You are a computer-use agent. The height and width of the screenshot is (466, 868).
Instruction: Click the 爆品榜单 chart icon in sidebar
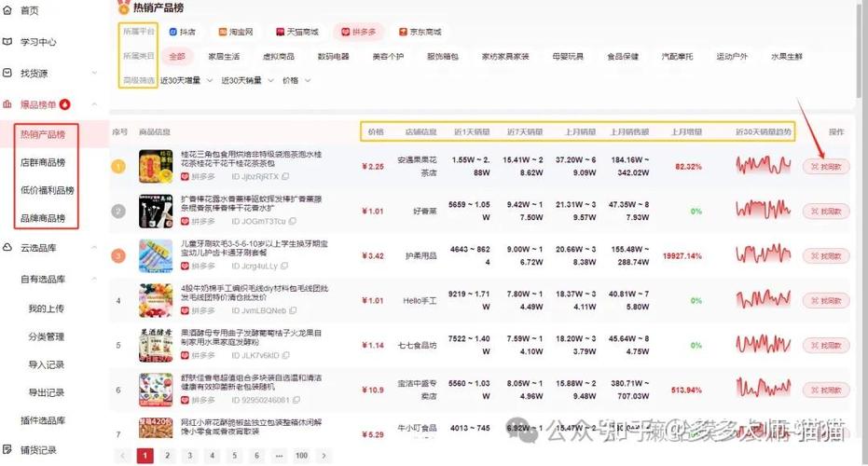click(x=7, y=104)
